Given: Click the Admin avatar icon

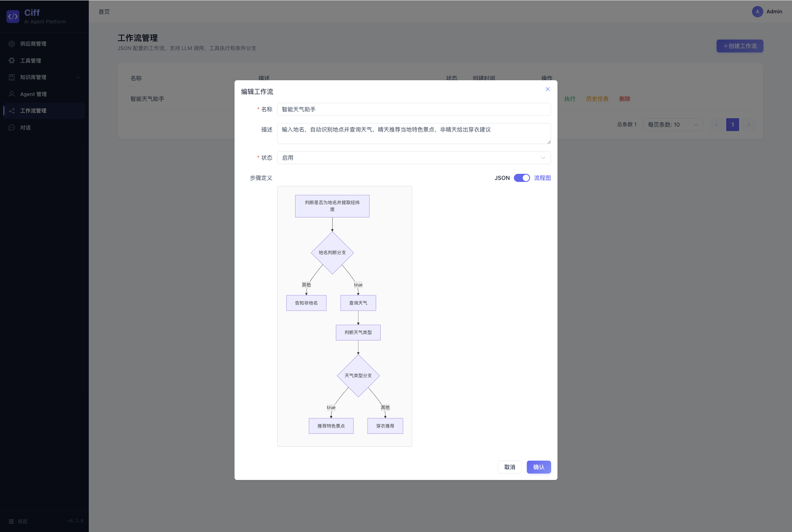Looking at the screenshot, I should (757, 12).
